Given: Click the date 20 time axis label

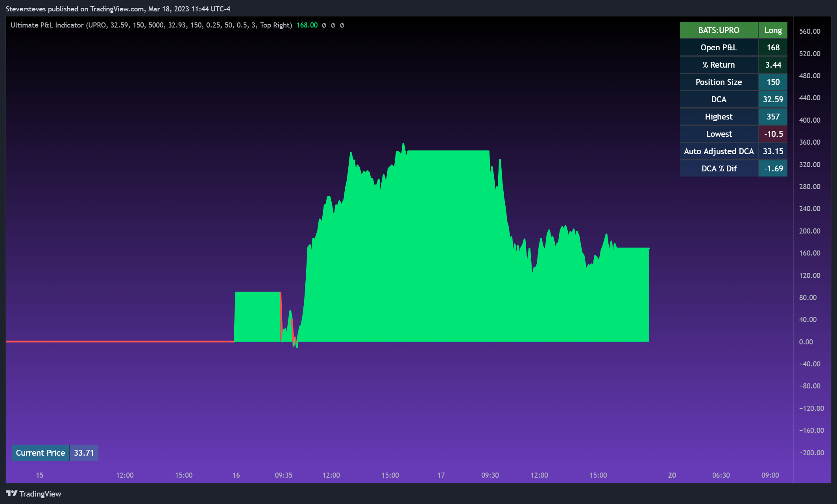Looking at the screenshot, I should pos(672,475).
